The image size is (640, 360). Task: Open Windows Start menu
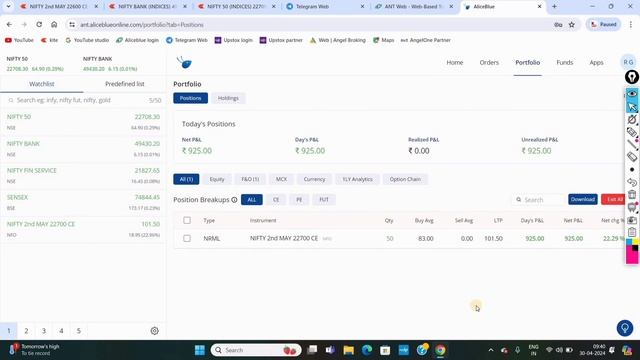point(200,350)
